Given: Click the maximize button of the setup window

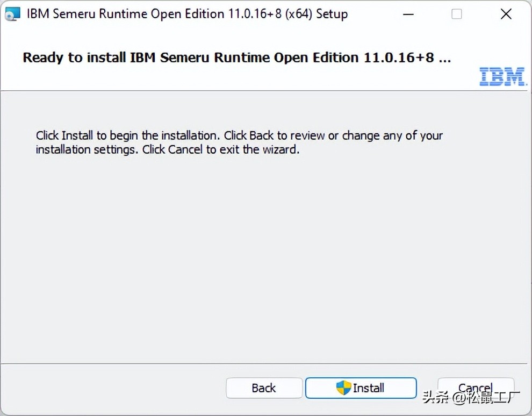Looking at the screenshot, I should pyautogui.click(x=456, y=14).
